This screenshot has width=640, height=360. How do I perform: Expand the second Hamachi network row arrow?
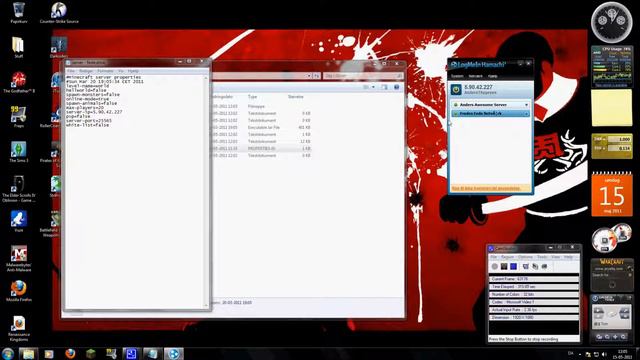pos(526,113)
